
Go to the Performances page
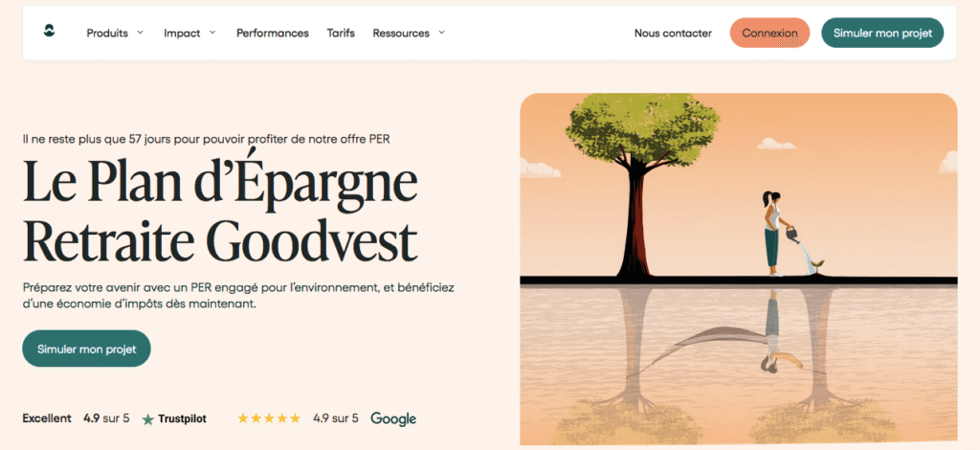point(273,33)
